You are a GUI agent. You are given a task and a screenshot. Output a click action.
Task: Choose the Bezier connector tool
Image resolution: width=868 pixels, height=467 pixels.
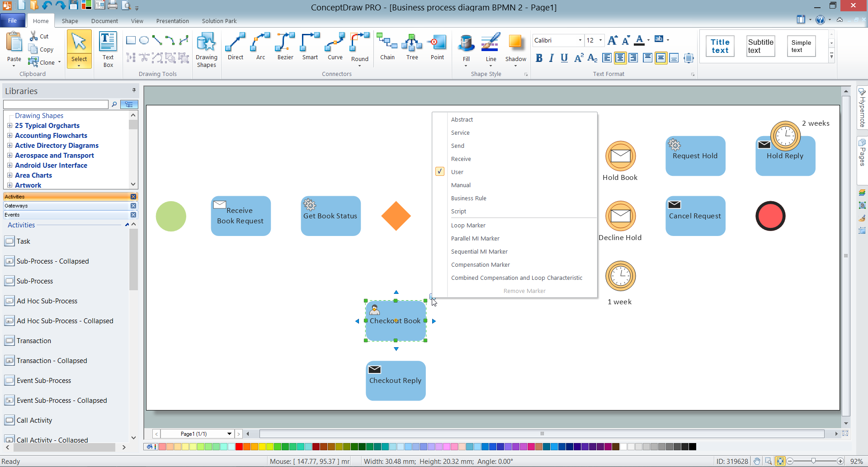[285, 47]
